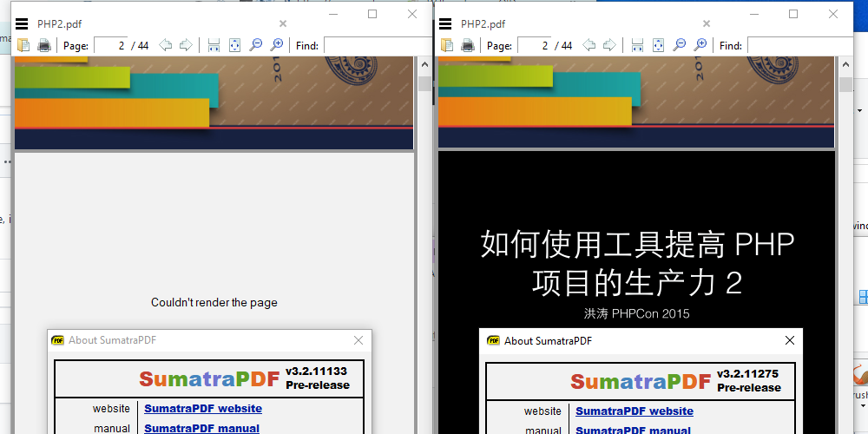Click page number field in right window
The image size is (868, 434).
coord(534,45)
